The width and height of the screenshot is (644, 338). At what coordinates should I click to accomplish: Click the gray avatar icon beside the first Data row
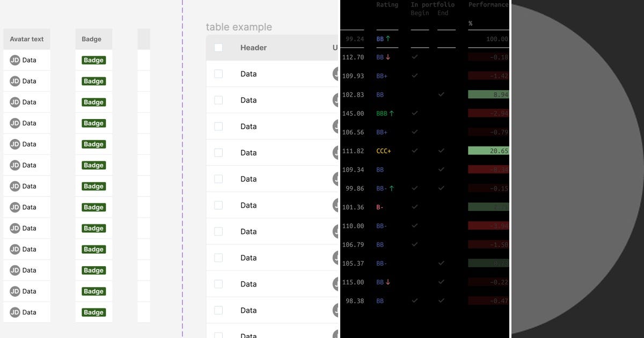coord(336,74)
